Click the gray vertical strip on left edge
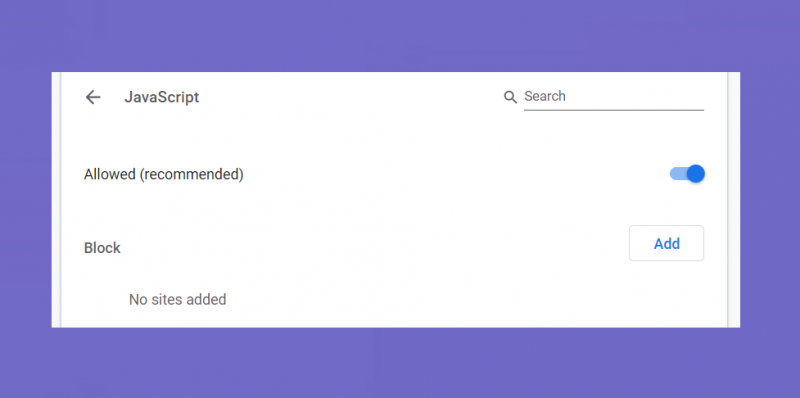800x398 pixels. pos(56,200)
